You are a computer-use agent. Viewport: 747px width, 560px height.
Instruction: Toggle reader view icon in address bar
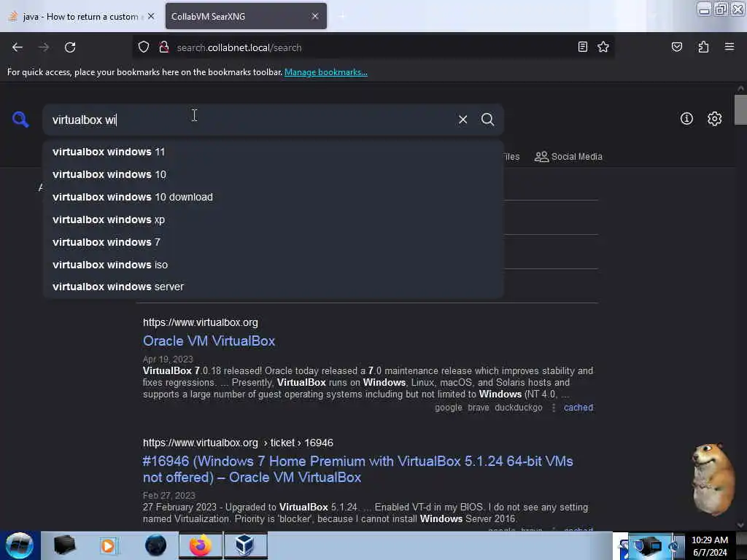582,47
